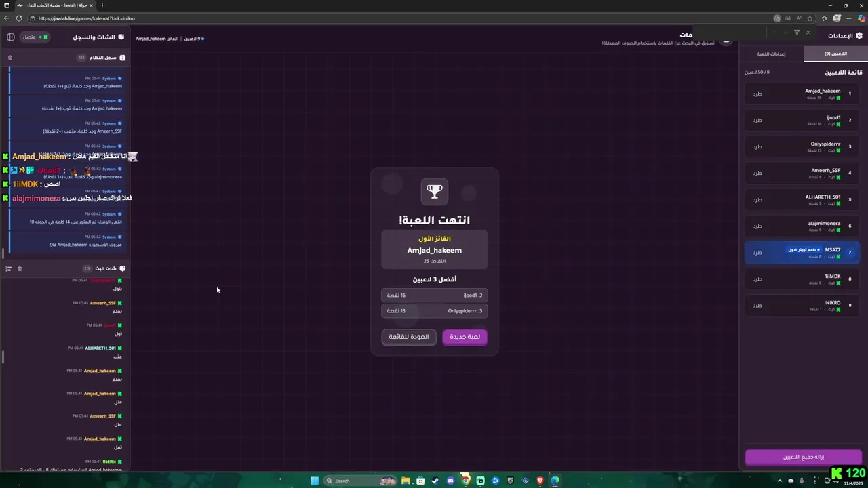Switch to the players (9) tab
868x488 pixels.
[835, 54]
